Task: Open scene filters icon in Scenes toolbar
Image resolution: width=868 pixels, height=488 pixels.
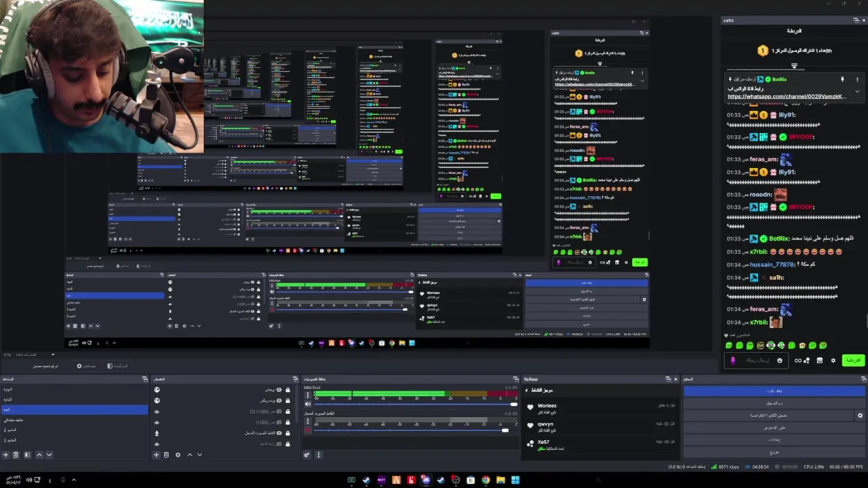Action: pos(27,454)
